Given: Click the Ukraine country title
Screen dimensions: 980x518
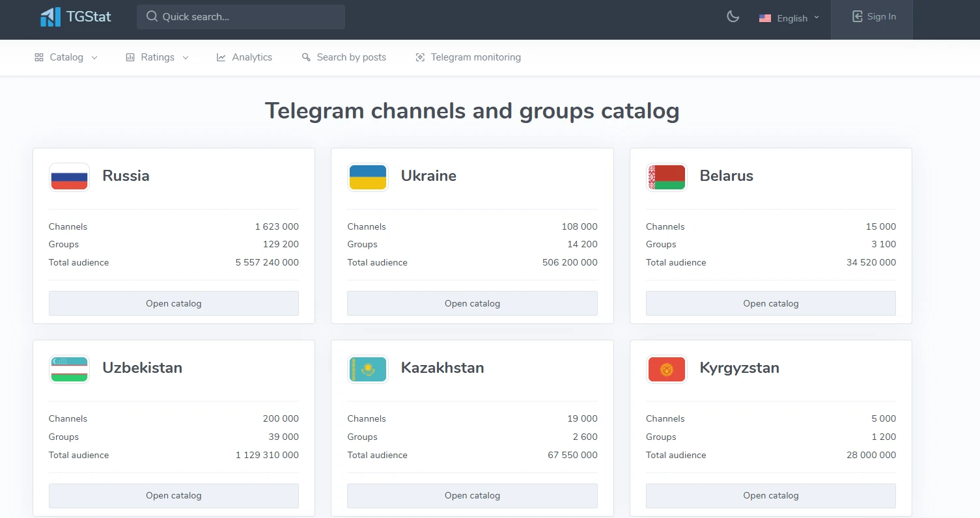Looking at the screenshot, I should click(x=428, y=176).
